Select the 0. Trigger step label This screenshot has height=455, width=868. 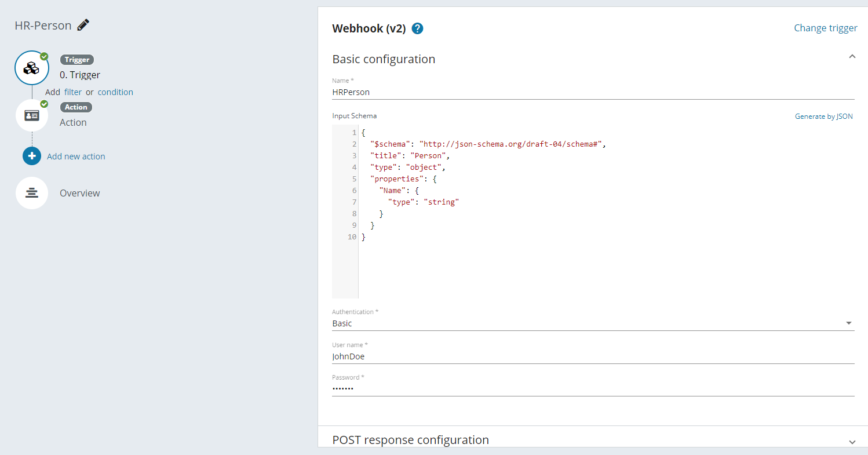80,75
